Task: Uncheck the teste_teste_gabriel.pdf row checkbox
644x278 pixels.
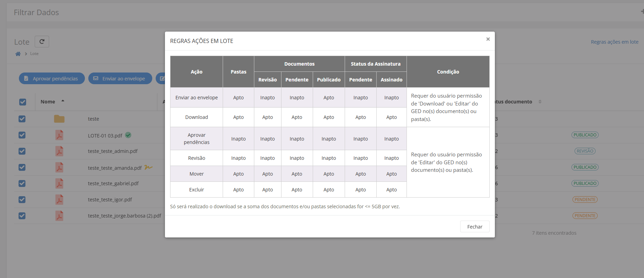Action: pos(22,184)
